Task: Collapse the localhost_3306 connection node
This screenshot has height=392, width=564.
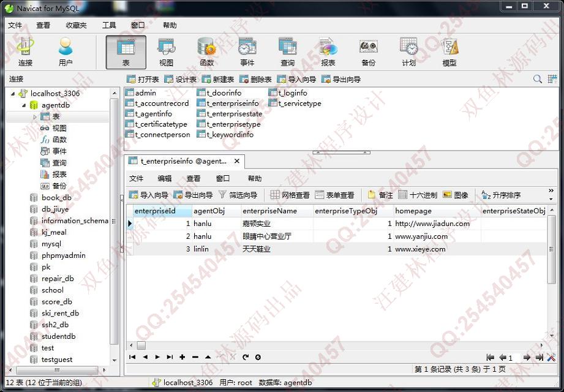Action: (13, 94)
